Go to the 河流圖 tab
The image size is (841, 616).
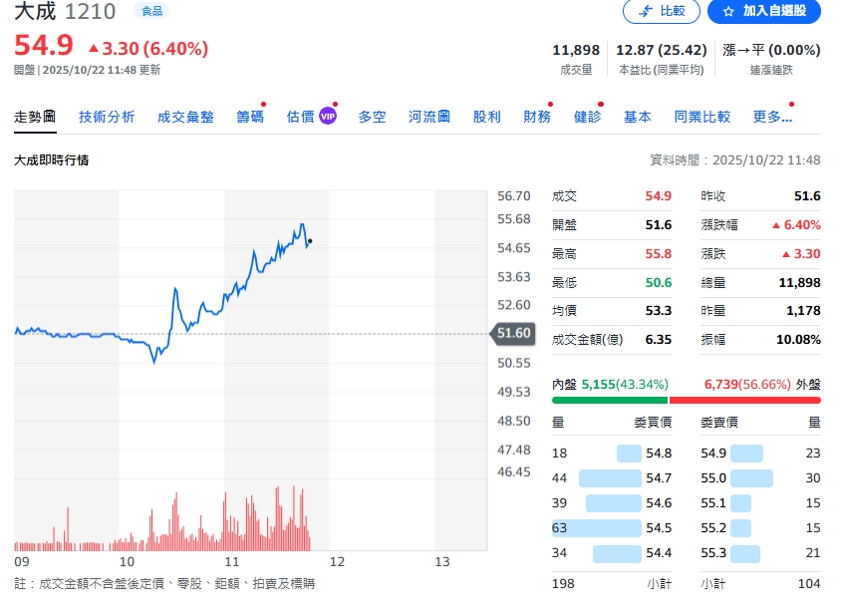pos(429,117)
